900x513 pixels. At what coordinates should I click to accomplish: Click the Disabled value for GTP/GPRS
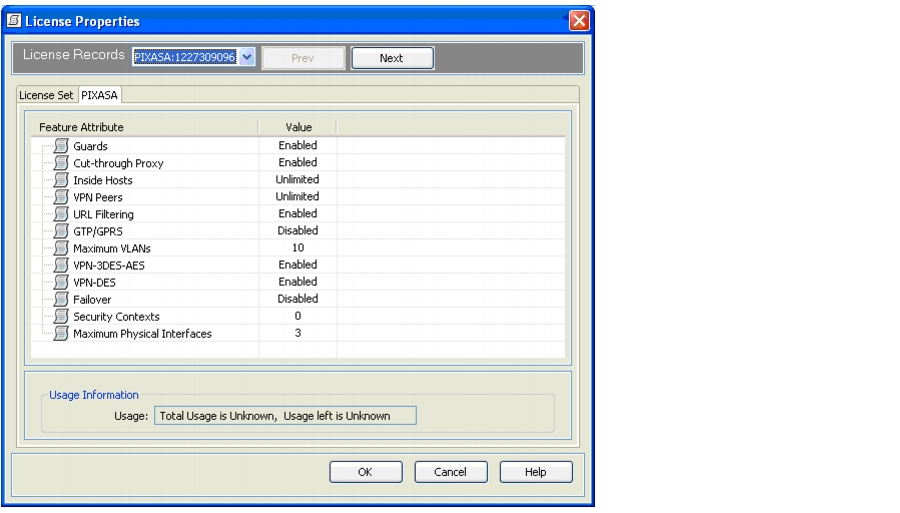[x=298, y=230]
